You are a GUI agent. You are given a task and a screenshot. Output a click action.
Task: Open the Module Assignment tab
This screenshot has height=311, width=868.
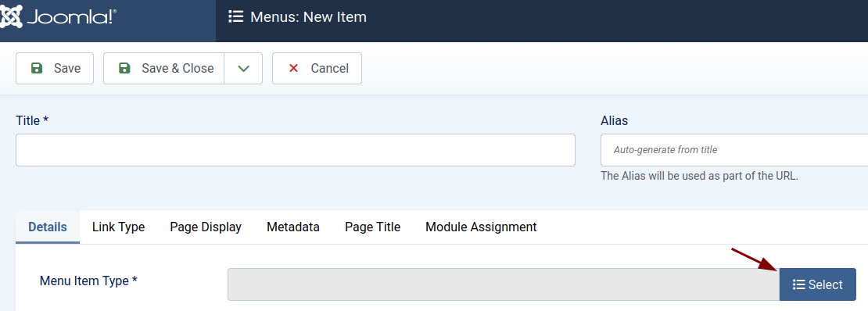481,227
